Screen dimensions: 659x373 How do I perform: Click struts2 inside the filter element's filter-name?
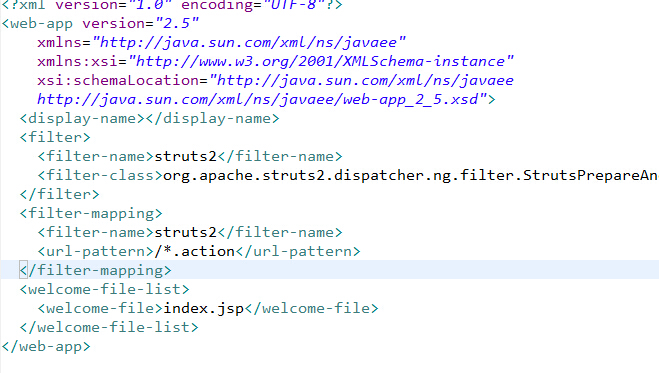pyautogui.click(x=185, y=156)
